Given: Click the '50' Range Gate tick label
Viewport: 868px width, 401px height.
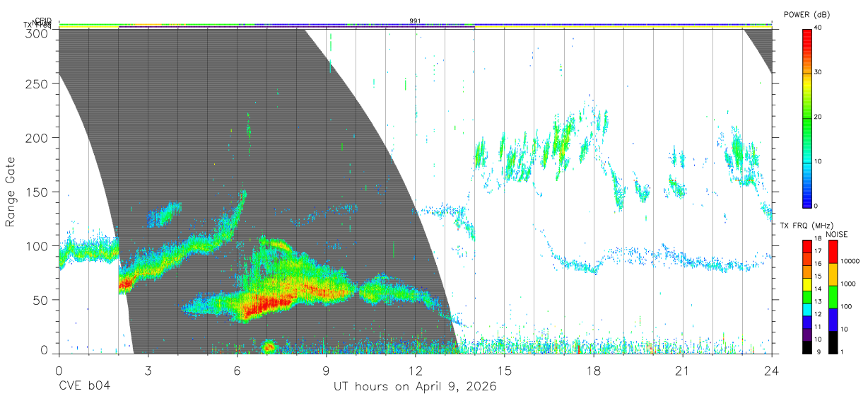Looking at the screenshot, I should 41,300.
